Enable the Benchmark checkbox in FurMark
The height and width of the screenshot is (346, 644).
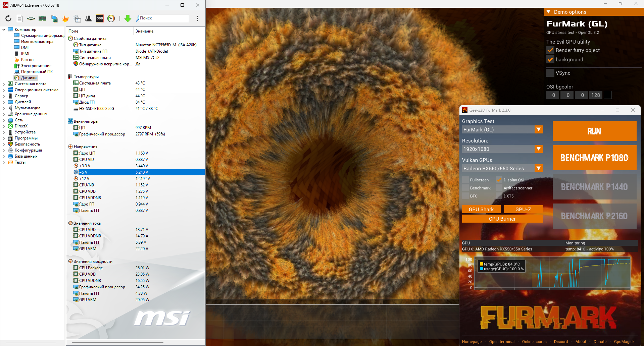[x=465, y=188]
